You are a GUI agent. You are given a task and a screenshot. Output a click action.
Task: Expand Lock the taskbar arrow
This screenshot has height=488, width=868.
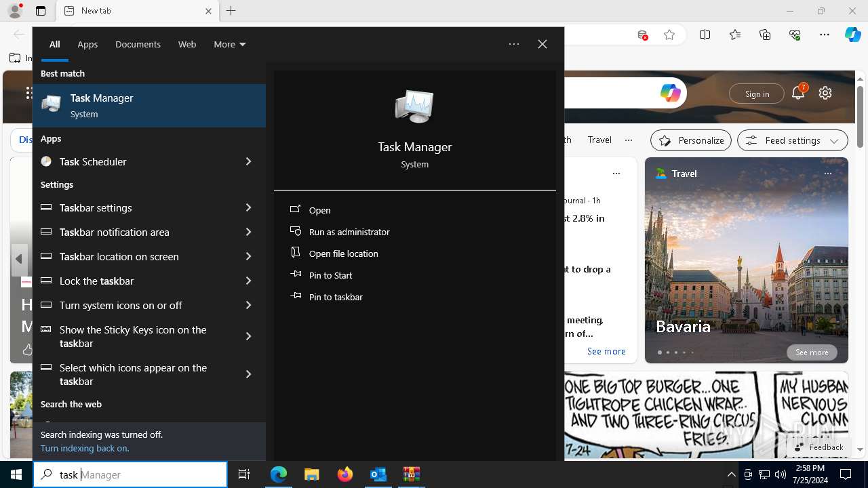248,281
